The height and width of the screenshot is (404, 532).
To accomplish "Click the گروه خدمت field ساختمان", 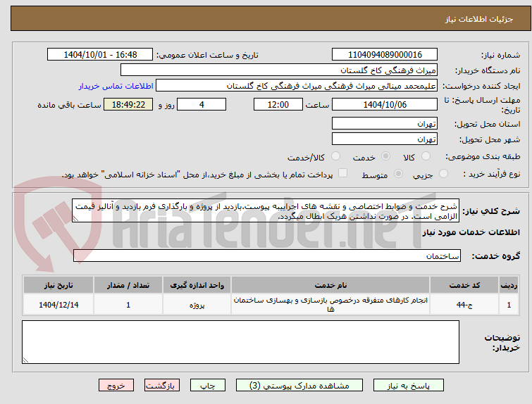I will click(266, 255).
